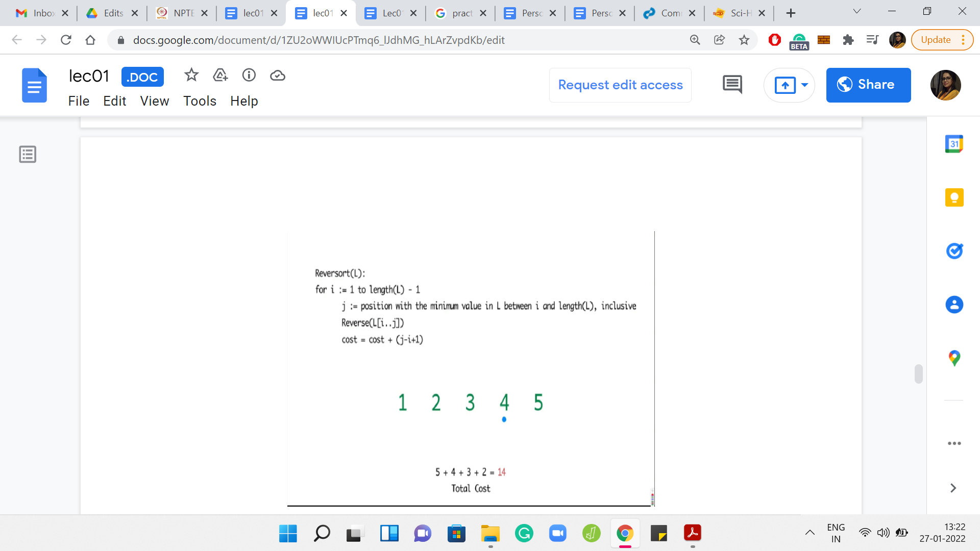Viewport: 980px width, 551px height.
Task: Open Zoom from the Windows taskbar
Action: click(x=557, y=534)
